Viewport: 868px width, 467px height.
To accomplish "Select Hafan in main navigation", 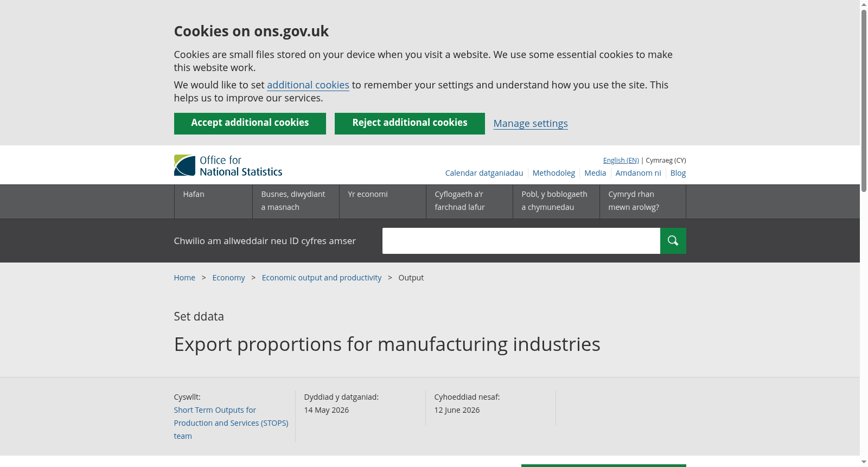I will coord(213,202).
